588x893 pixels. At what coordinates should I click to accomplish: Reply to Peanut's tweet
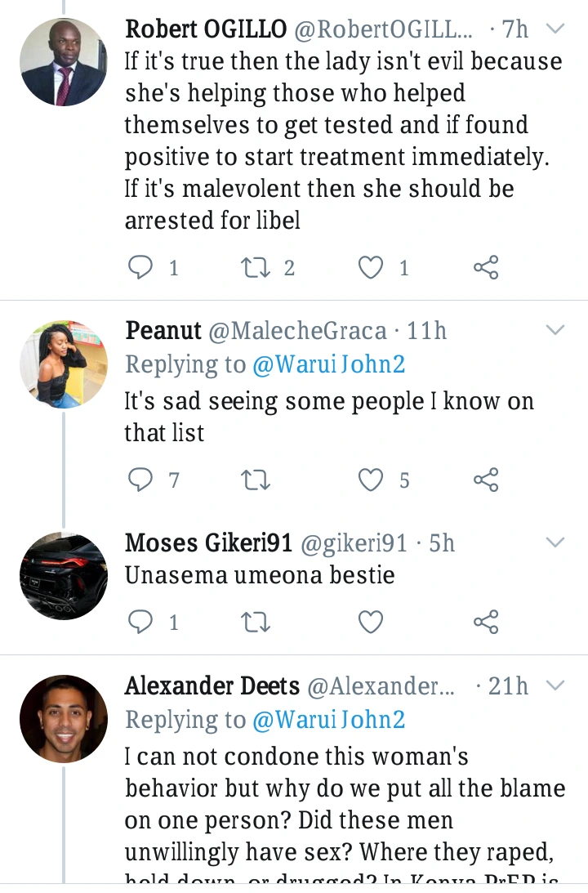[140, 480]
